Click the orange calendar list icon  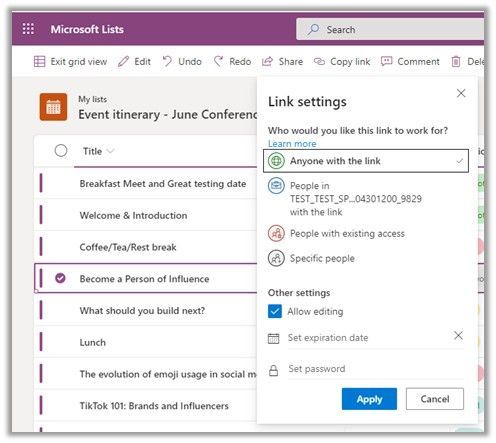coord(53,107)
